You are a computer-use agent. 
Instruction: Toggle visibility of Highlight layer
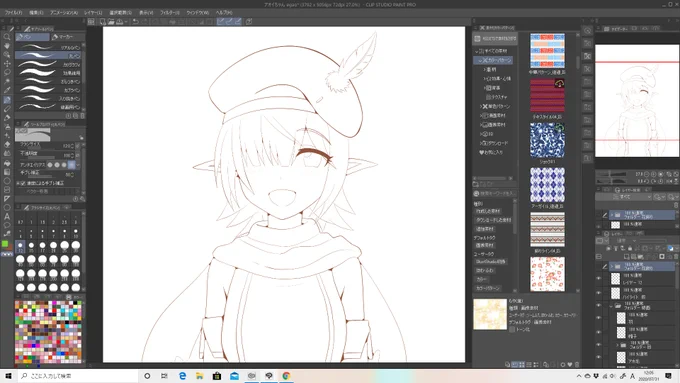click(599, 293)
